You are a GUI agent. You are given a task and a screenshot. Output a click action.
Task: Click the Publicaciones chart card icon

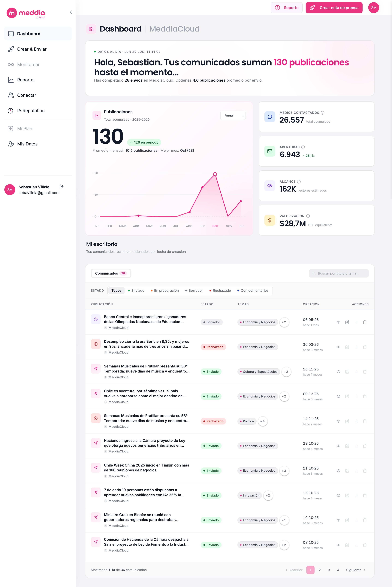(97, 115)
